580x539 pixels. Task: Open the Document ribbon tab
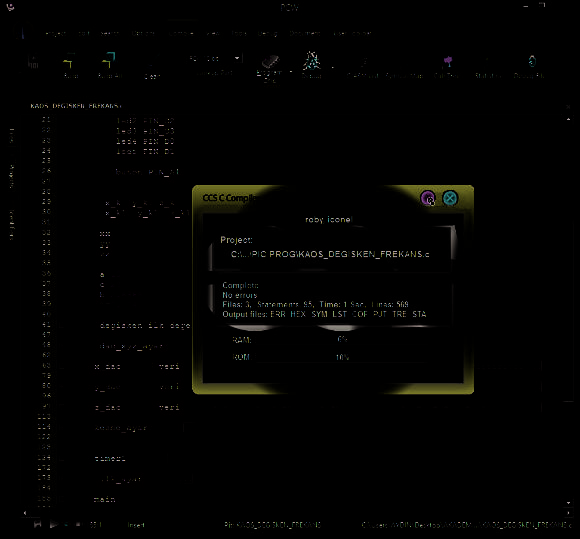305,34
